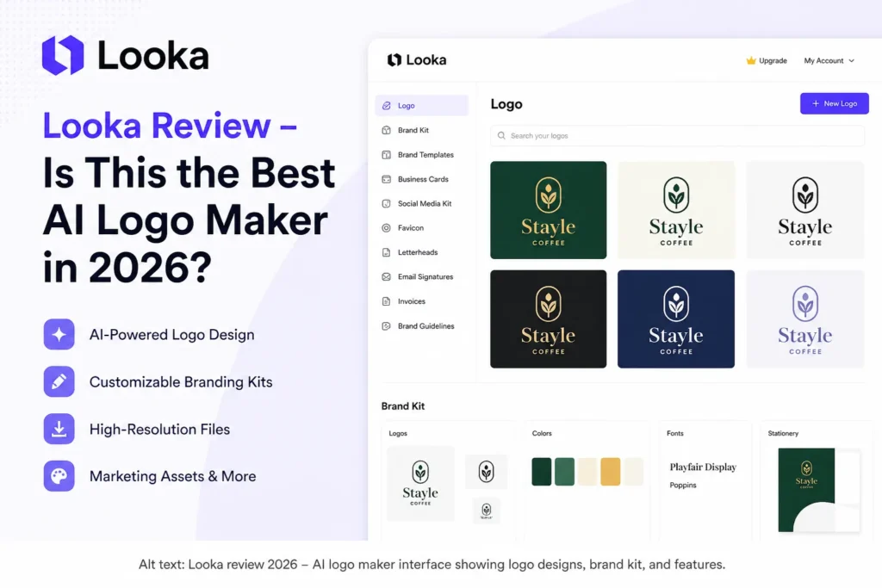Click the Invoices sidebar icon
This screenshot has height=588, width=882.
point(387,301)
